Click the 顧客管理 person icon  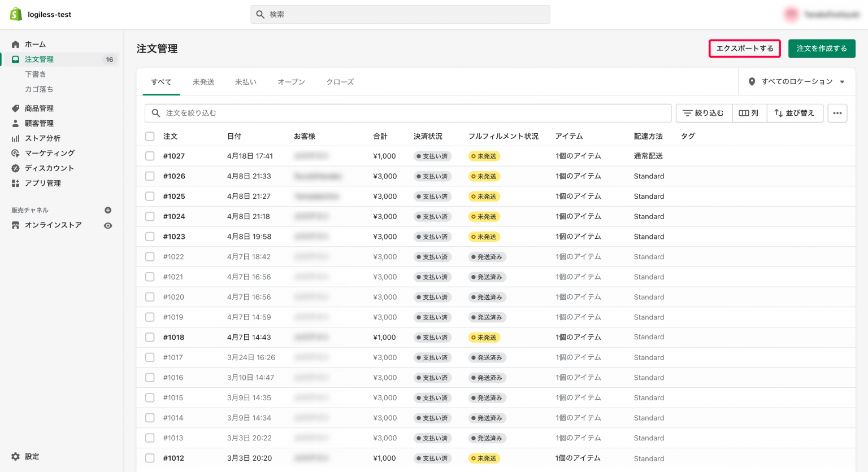pyautogui.click(x=15, y=123)
